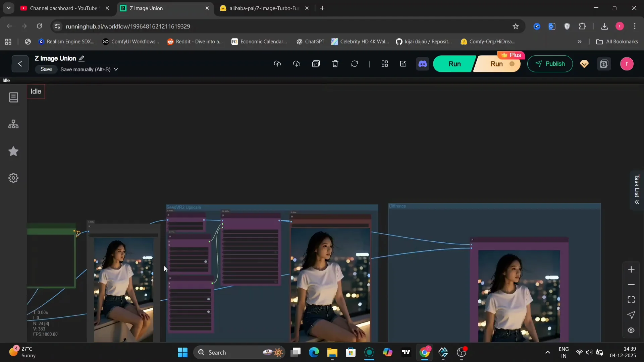Collapse the Task List side panel
644x362 pixels.
point(637,202)
